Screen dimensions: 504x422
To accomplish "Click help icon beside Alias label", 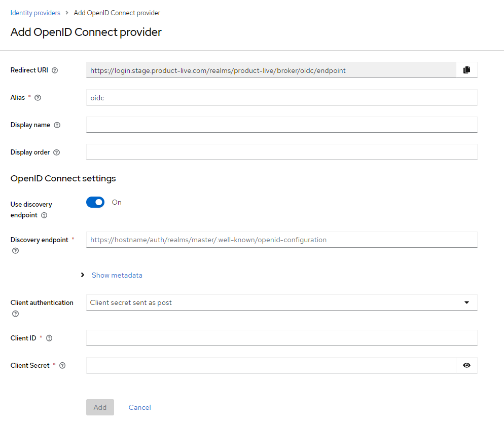I will pos(38,98).
